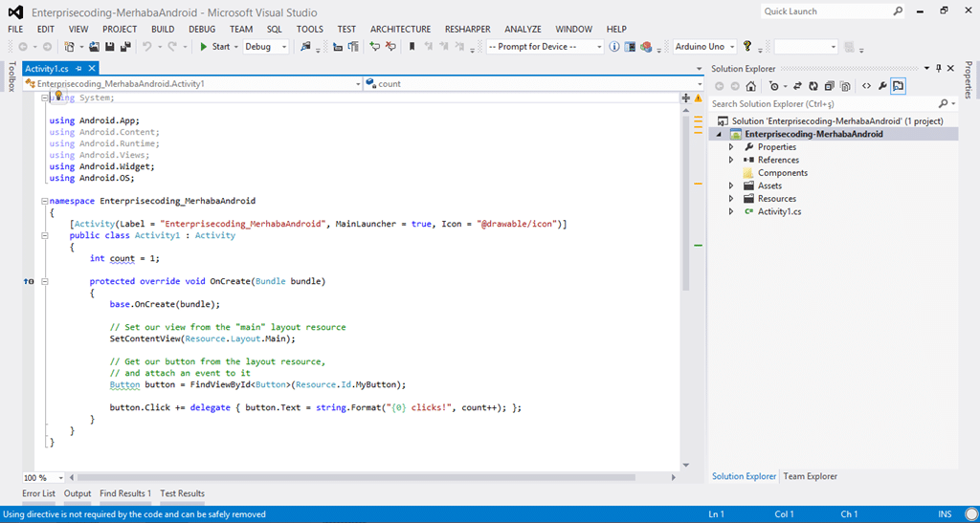Click Sync with Active Document icon
The image size is (980, 523).
point(797,86)
